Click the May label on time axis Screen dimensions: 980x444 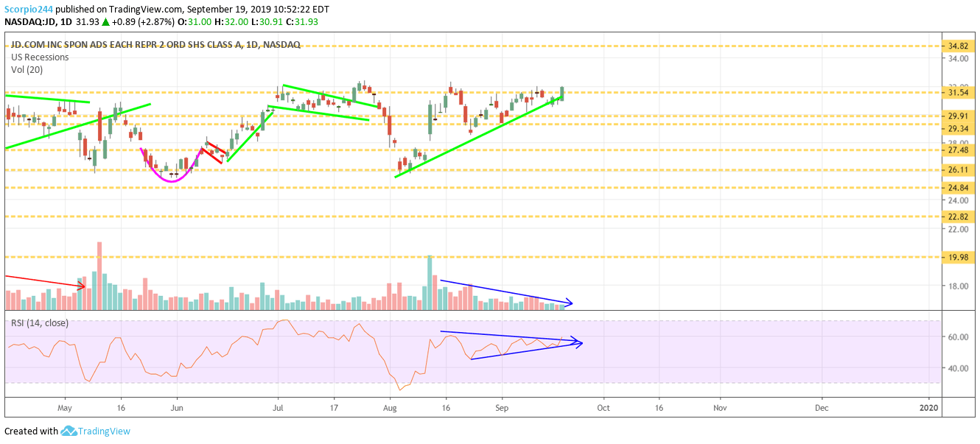tap(64, 407)
